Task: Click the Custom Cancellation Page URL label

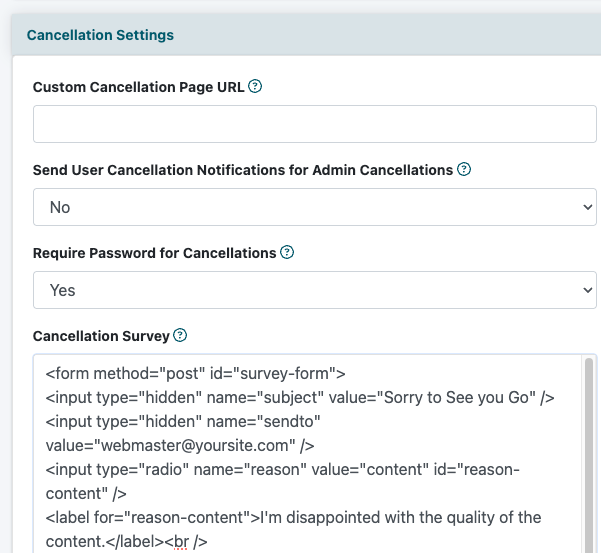Action: 138,87
